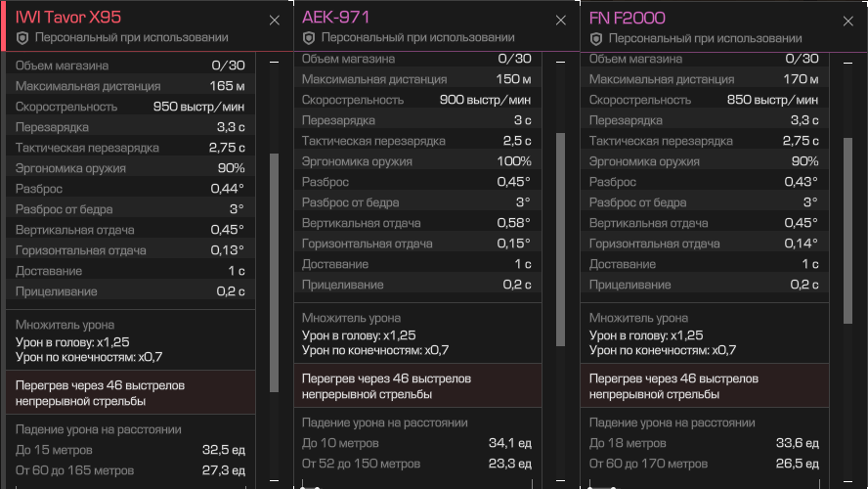
Task: Click FN F2000 horizontal recoil 0,14°
Action: [801, 244]
